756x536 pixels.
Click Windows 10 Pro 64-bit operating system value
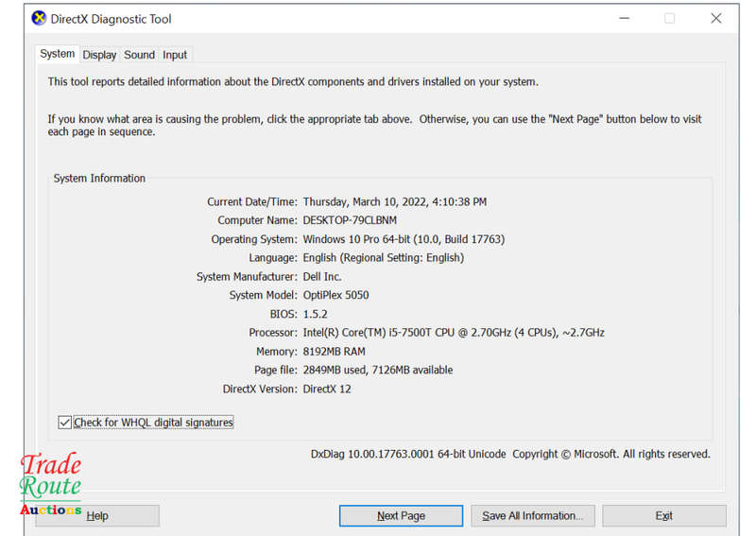pos(404,239)
